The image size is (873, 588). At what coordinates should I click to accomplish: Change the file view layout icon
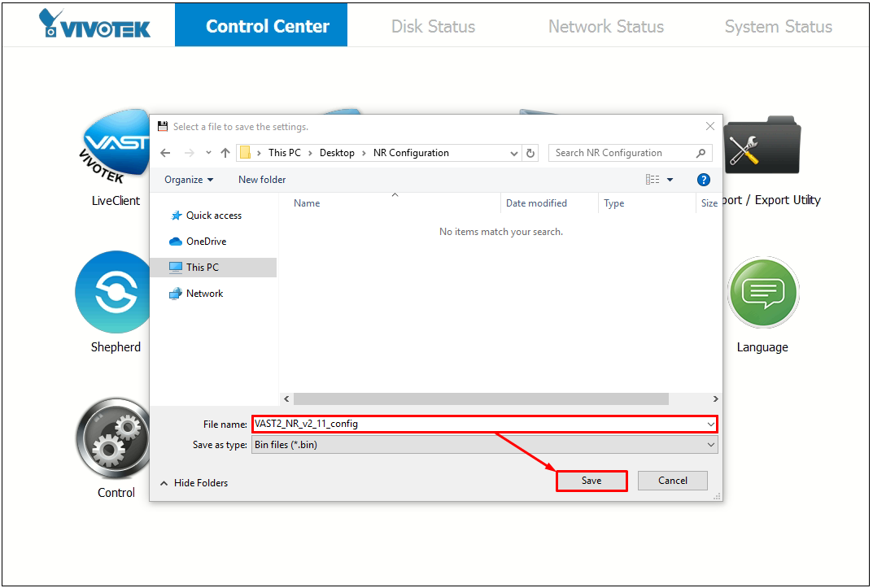(x=653, y=180)
